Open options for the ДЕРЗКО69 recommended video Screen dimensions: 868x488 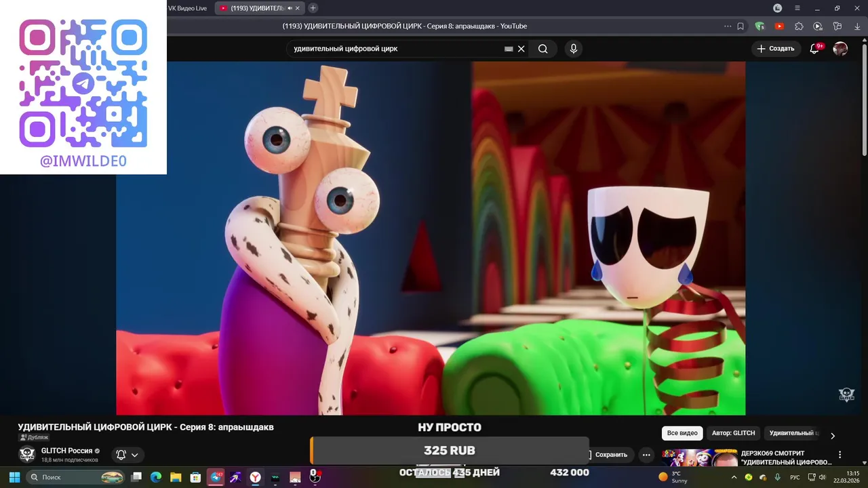tap(840, 455)
